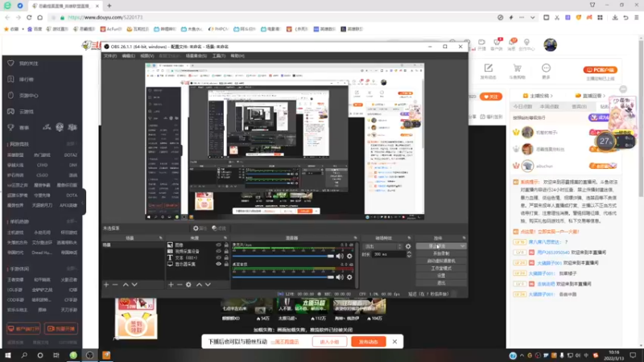The width and height of the screenshot is (644, 362).
Task: Move scene down with arrow icon
Action: 134,285
